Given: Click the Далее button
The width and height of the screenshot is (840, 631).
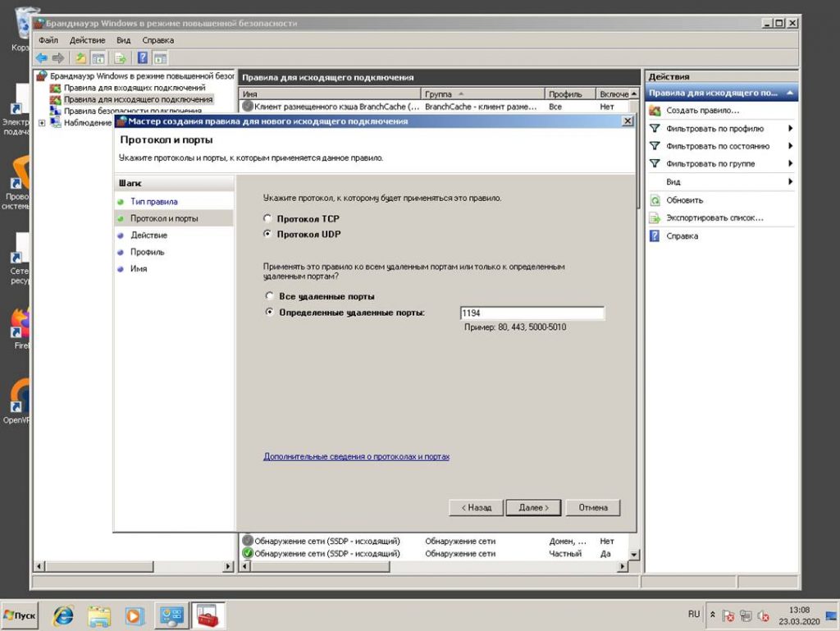Looking at the screenshot, I should tap(533, 507).
